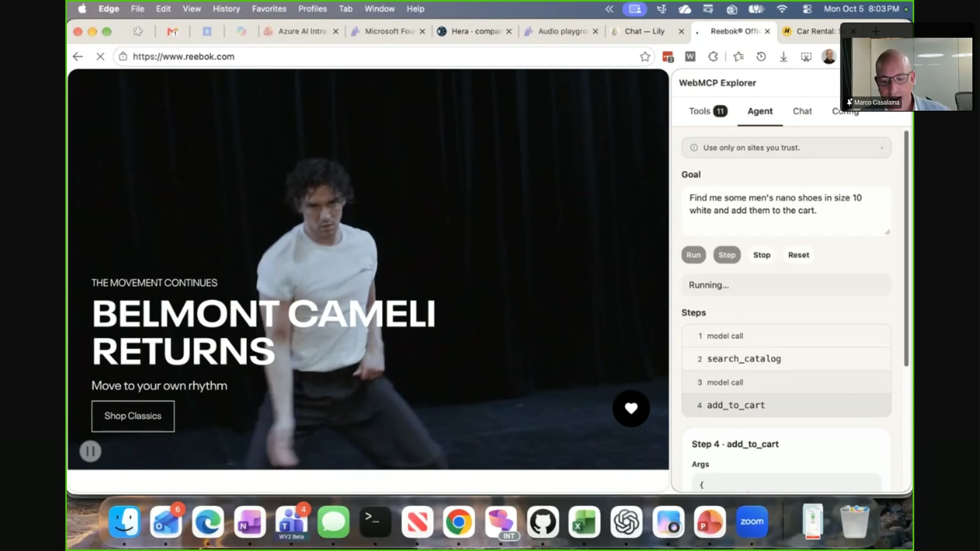Click the Step button
The width and height of the screenshot is (980, 551).
click(x=727, y=255)
